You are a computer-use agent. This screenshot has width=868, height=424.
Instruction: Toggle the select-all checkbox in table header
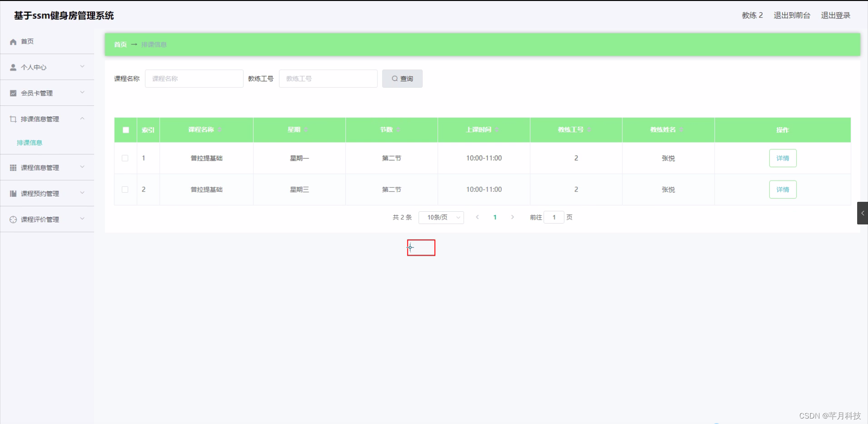click(125, 130)
